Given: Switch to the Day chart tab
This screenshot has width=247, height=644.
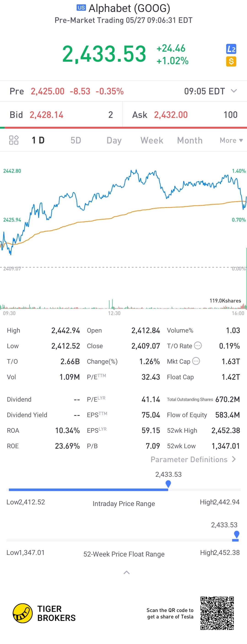Looking at the screenshot, I should (114, 140).
